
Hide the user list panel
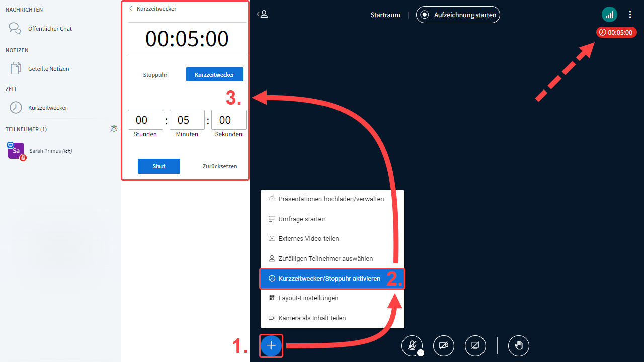point(263,15)
